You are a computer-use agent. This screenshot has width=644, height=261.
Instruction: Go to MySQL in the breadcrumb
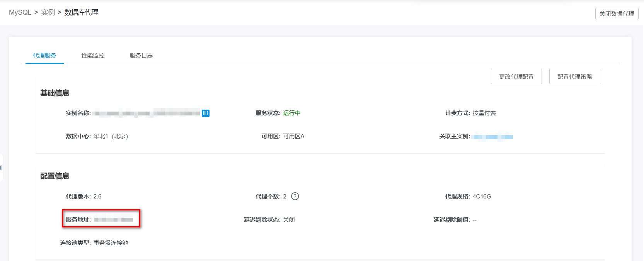point(20,12)
